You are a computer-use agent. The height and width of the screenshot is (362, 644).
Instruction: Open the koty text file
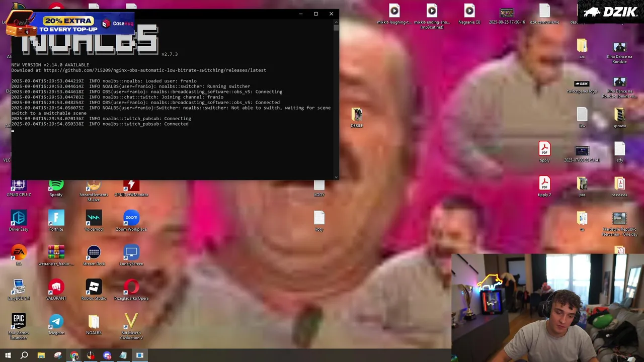coord(319,221)
